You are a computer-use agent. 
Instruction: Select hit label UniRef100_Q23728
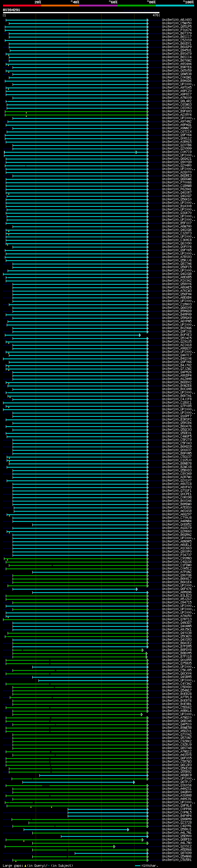[x=177, y=822]
